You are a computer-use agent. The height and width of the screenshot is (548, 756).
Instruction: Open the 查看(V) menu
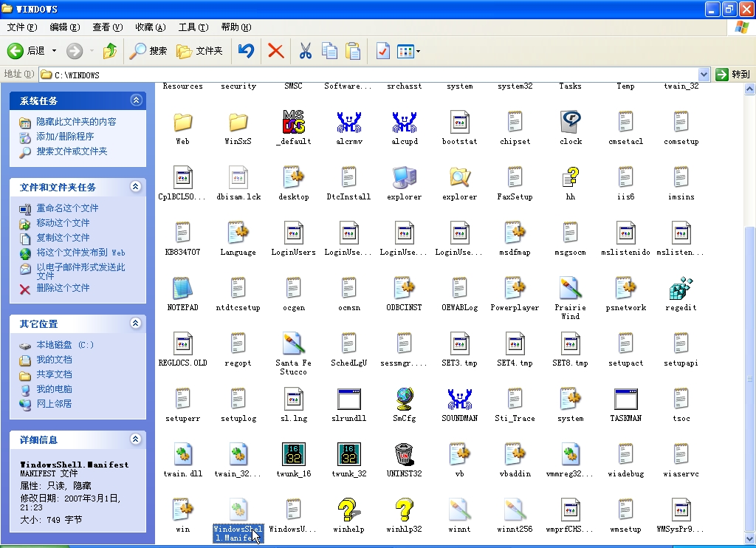tap(107, 27)
